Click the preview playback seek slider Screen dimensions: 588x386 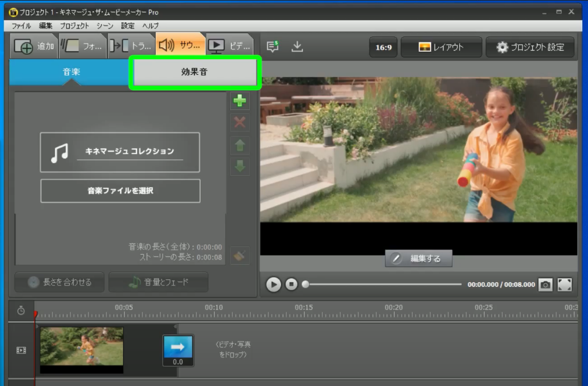(x=383, y=284)
